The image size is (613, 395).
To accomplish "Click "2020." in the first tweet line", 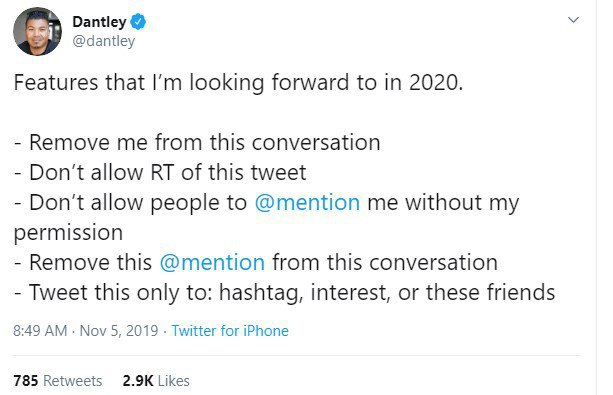I will (436, 83).
